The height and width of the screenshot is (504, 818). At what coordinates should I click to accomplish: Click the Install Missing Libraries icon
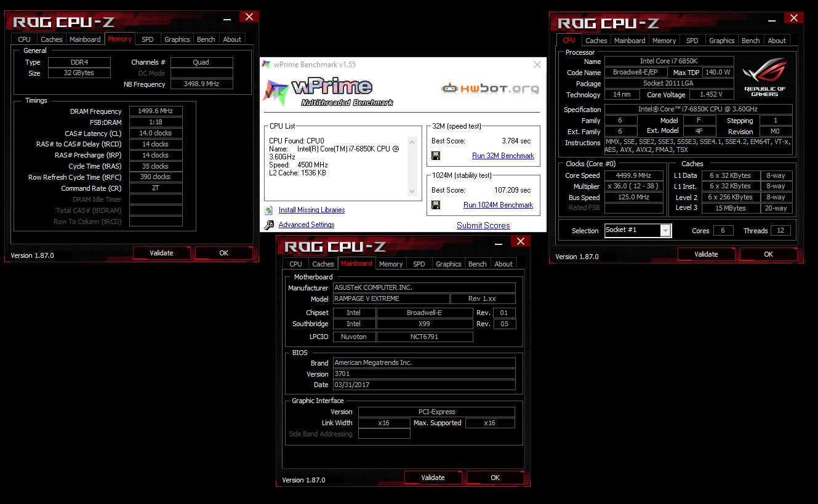[x=269, y=210]
